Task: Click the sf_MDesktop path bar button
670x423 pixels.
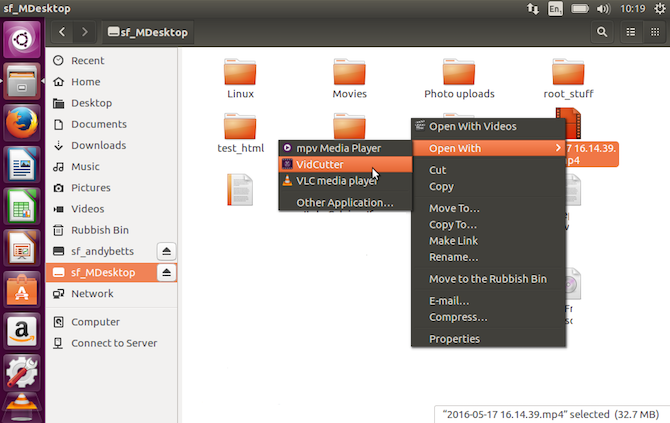Action: [x=148, y=32]
